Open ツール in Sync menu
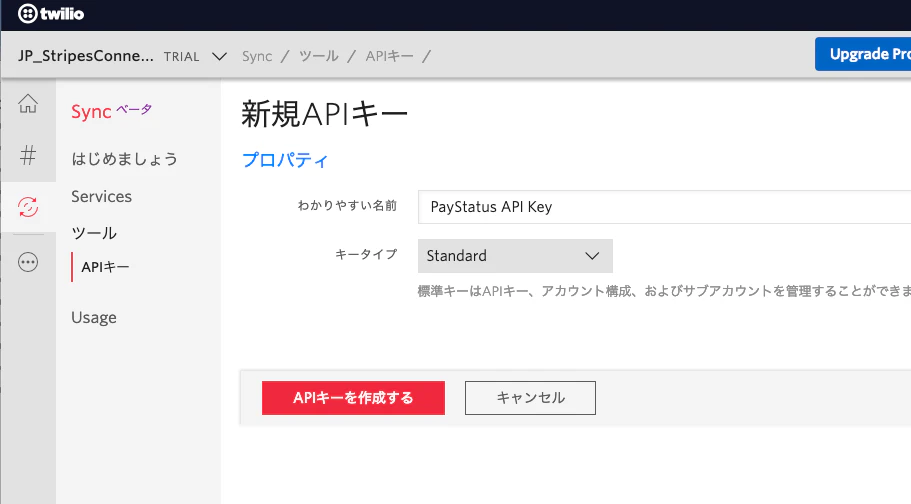This screenshot has height=504, width=911. pos(94,233)
